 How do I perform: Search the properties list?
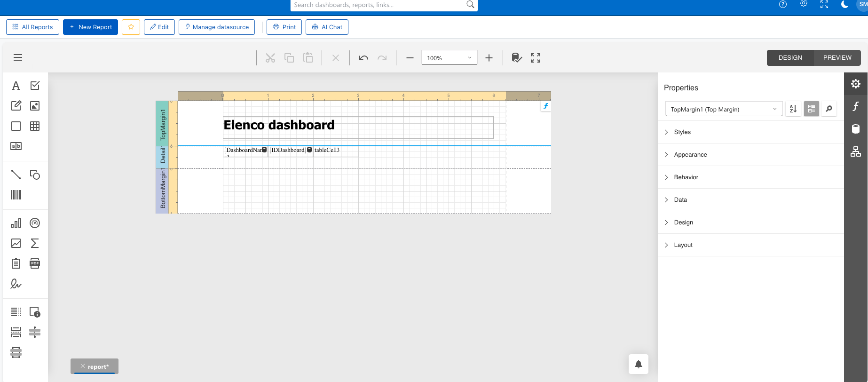click(829, 109)
